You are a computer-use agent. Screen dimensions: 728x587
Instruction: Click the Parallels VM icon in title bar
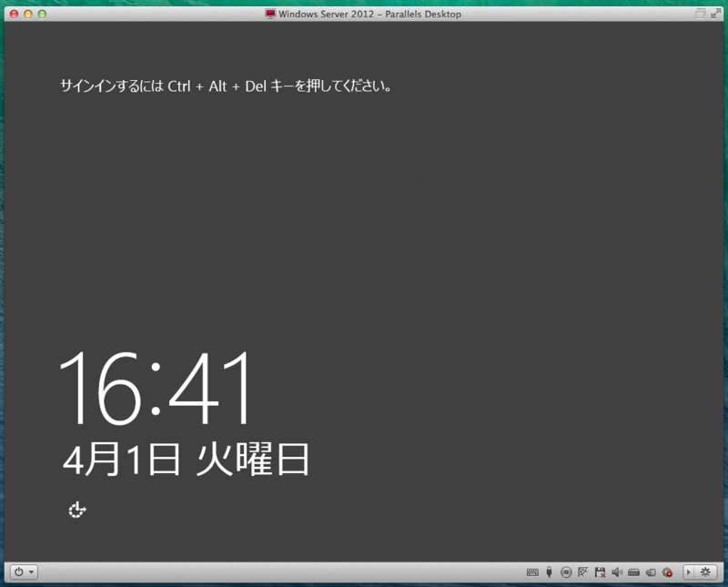270,14
